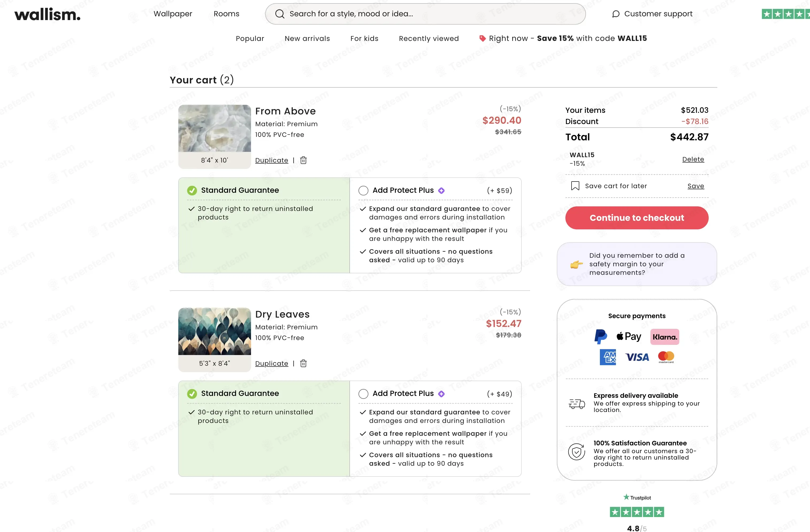This screenshot has height=532, width=810.
Task: Select Add Protect Plus for From Above
Action: [363, 191]
